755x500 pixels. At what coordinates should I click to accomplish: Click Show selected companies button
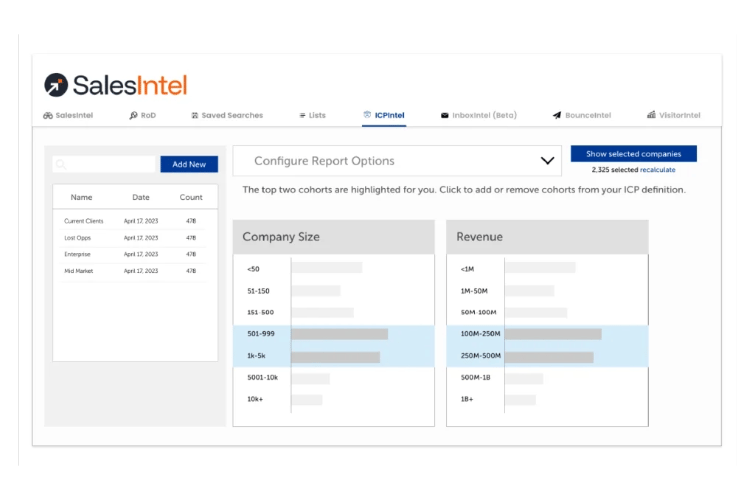pyautogui.click(x=634, y=154)
